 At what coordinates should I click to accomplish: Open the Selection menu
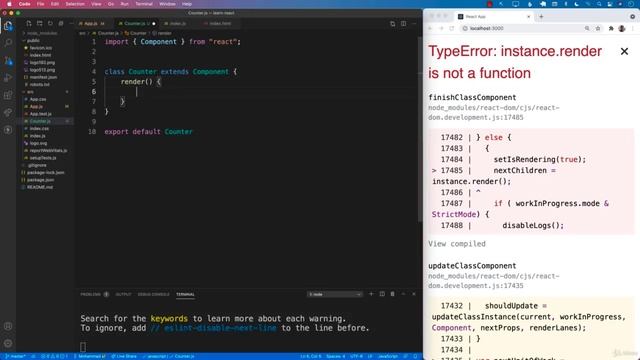point(75,4)
